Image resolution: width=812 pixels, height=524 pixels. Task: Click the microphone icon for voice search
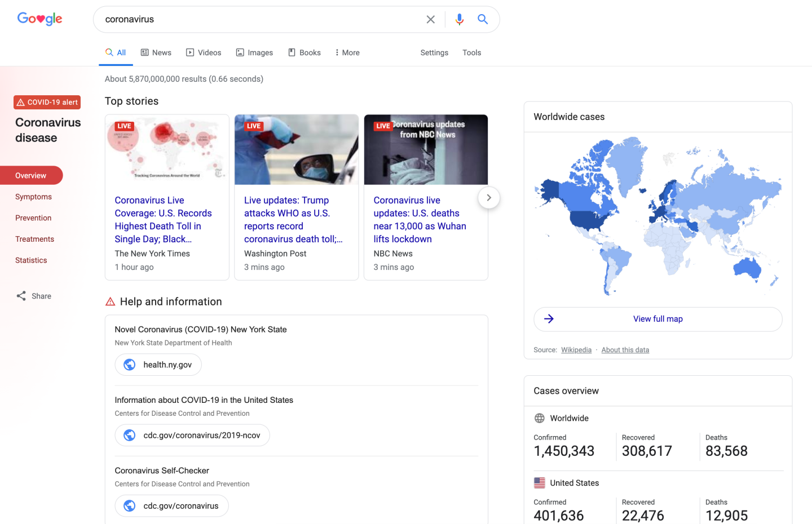[x=460, y=19]
